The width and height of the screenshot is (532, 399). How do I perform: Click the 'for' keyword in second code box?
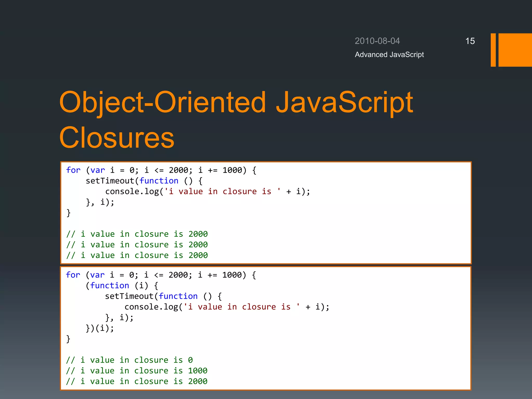pos(73,275)
